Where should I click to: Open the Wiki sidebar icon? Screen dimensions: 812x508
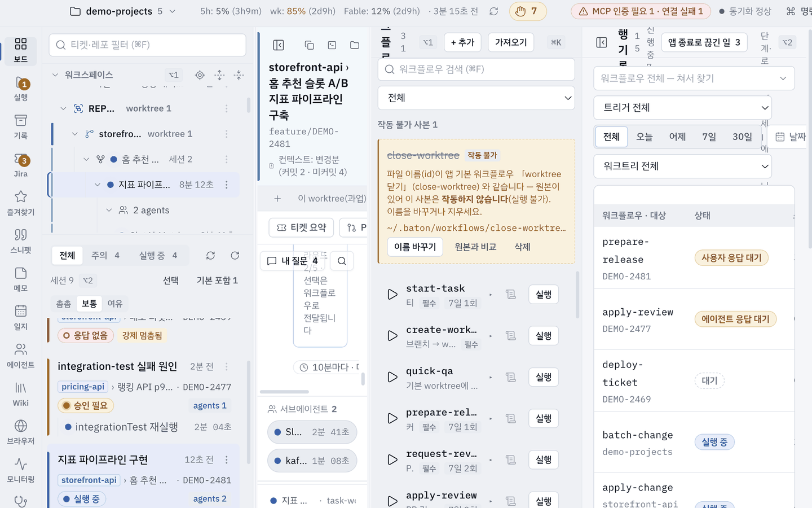coord(21,395)
